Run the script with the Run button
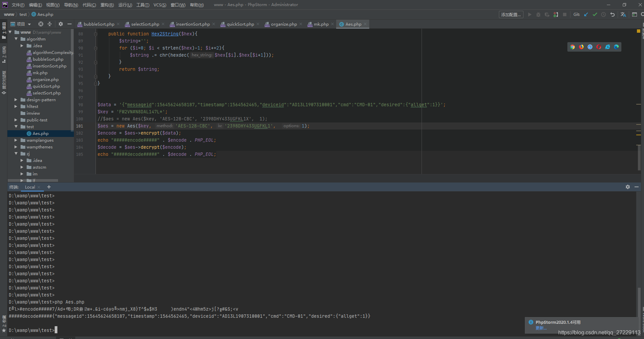 [x=530, y=15]
